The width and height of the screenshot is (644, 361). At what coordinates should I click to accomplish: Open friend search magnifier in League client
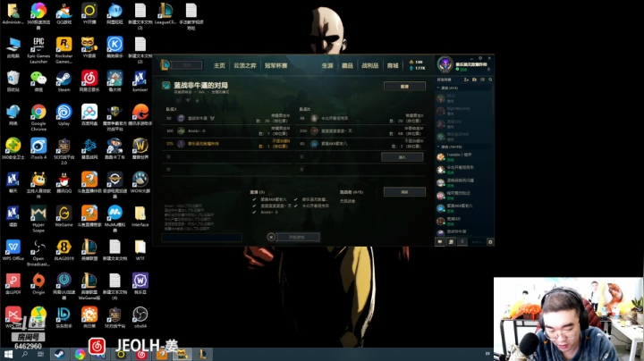[x=490, y=80]
